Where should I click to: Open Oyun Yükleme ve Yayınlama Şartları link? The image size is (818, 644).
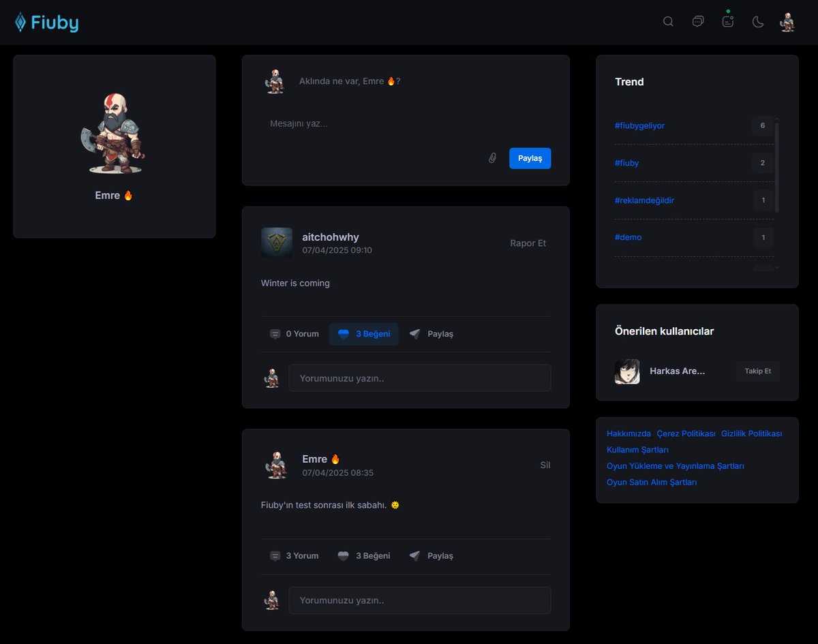click(676, 466)
